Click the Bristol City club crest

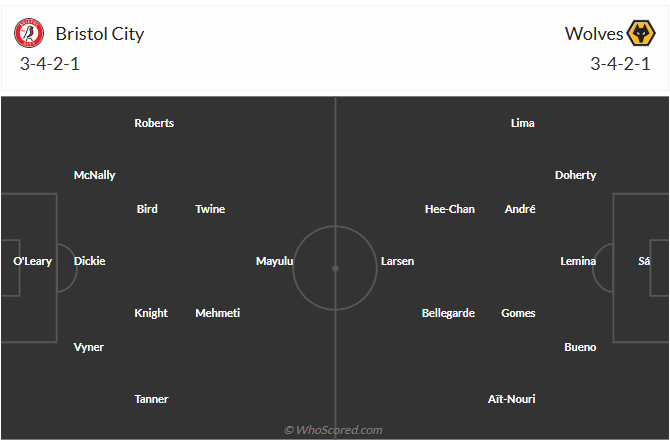pyautogui.click(x=30, y=34)
